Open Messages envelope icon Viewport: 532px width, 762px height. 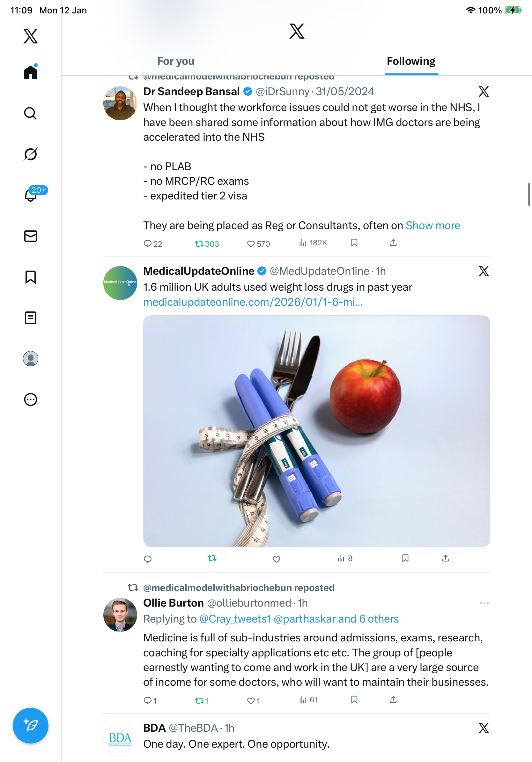tap(31, 236)
